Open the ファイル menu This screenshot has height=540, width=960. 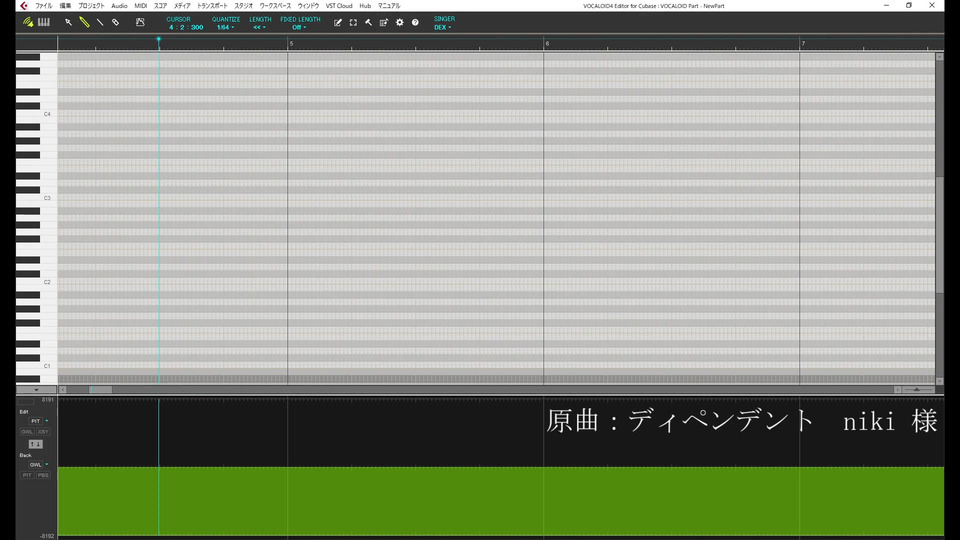43,6
